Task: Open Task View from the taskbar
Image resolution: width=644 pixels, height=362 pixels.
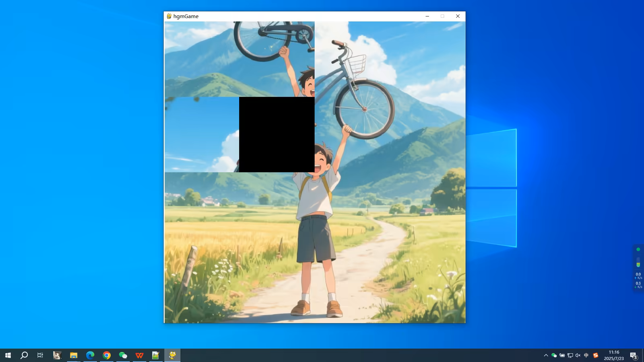Action: point(40,355)
